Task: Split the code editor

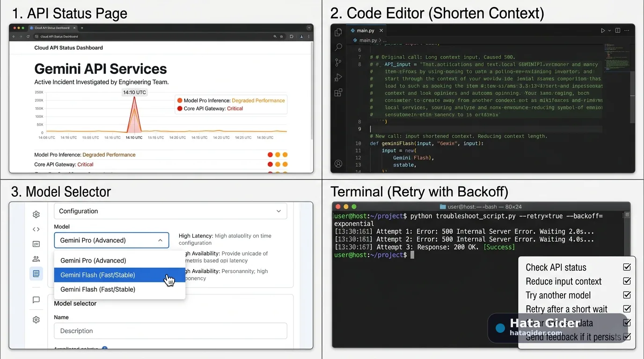Action: [x=618, y=30]
